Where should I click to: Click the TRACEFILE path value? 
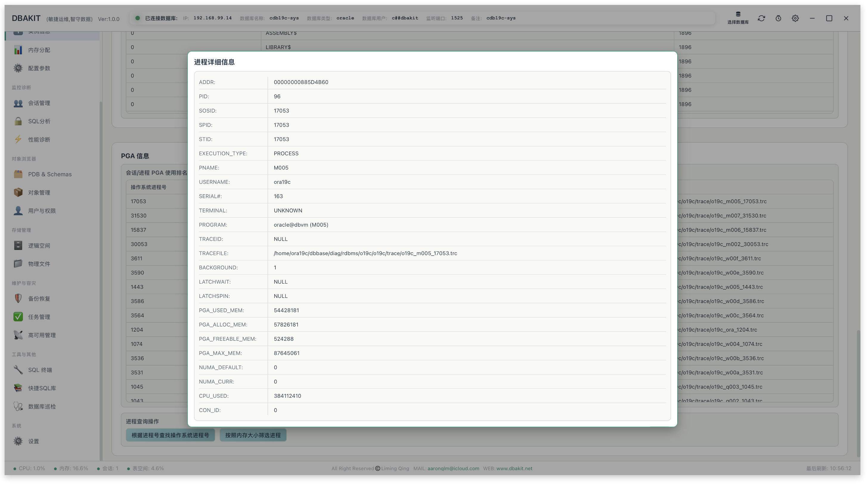365,253
